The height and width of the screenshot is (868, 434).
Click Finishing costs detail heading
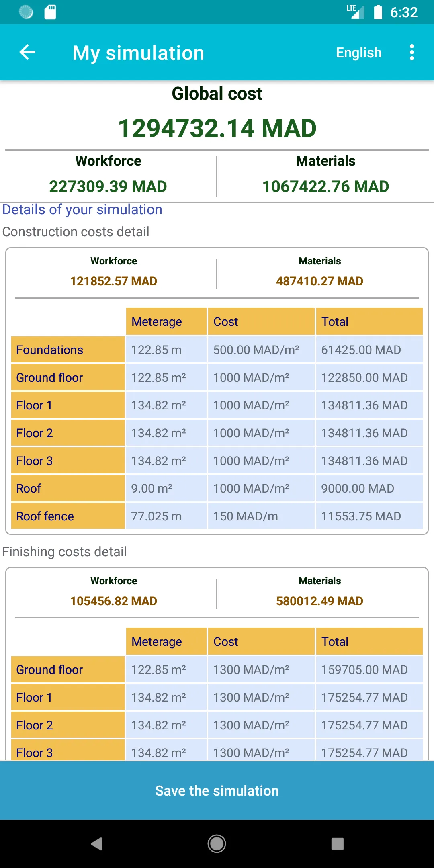[65, 552]
